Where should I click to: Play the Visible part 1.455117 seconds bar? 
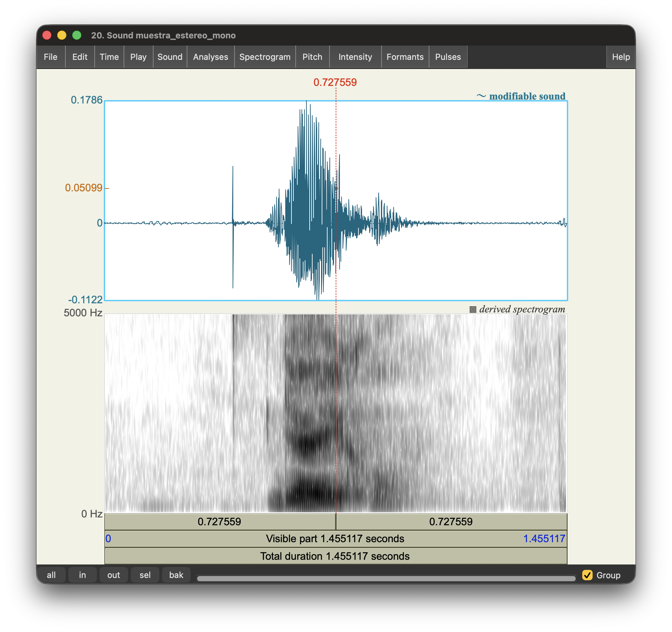click(x=335, y=539)
